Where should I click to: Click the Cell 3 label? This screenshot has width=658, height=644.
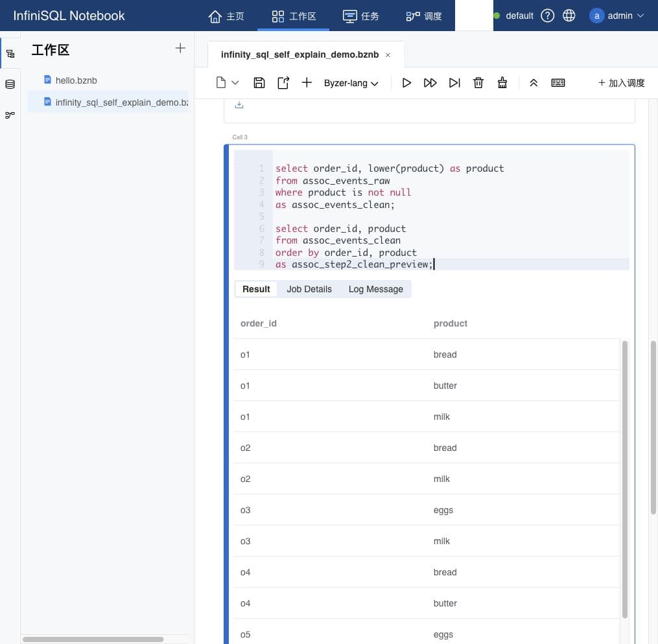tap(240, 137)
